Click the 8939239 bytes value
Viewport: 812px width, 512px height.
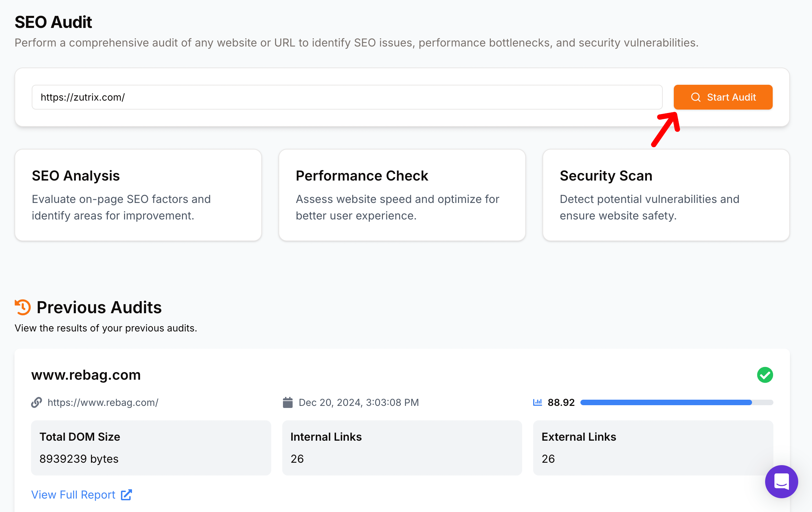tap(79, 459)
